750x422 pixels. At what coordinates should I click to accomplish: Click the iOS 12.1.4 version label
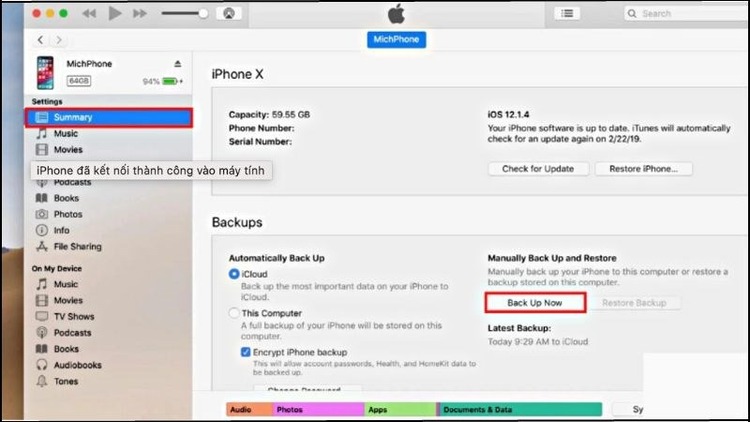[508, 115]
